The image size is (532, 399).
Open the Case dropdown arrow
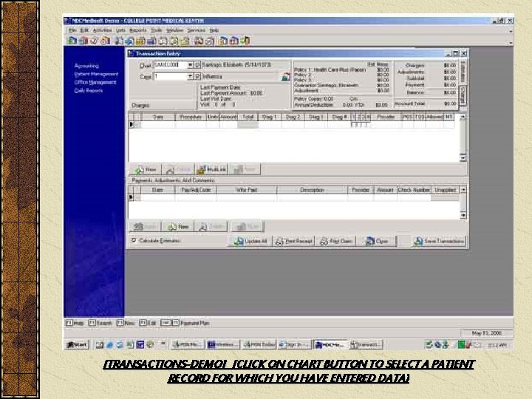pyautogui.click(x=191, y=76)
